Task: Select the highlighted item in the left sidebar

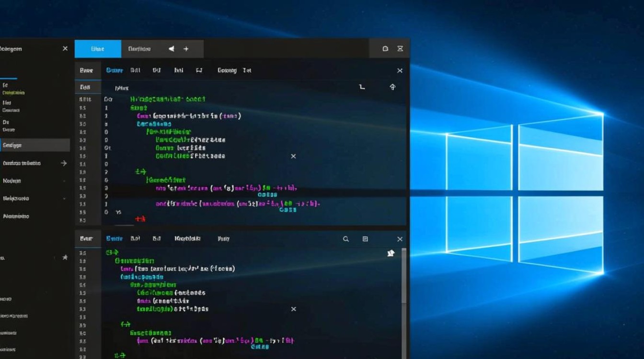Action: click(x=34, y=146)
